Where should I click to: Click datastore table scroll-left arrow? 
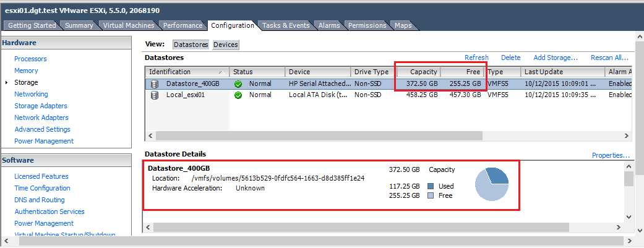pos(150,135)
